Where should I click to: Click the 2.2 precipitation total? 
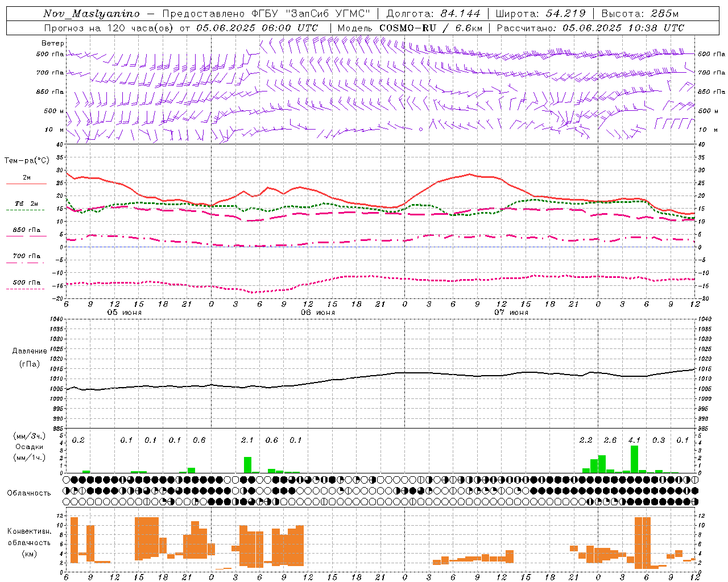click(586, 440)
